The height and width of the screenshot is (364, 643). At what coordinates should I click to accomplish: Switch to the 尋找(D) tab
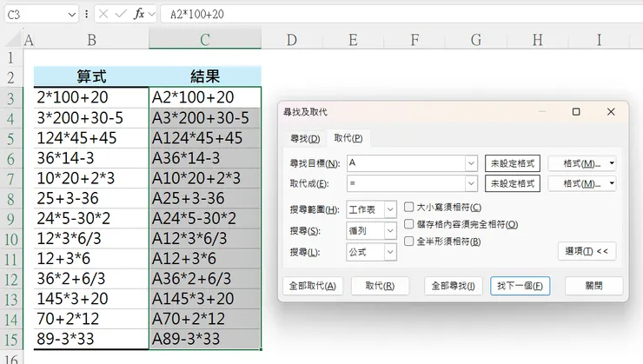305,138
